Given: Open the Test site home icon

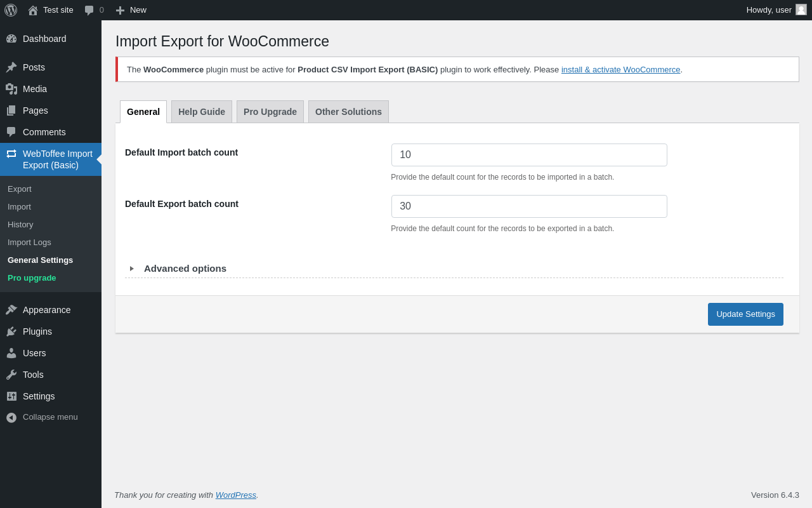Looking at the screenshot, I should 33,10.
